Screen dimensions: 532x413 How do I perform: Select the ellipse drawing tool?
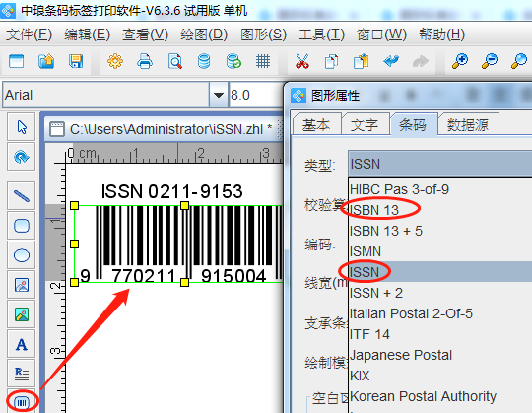coord(22,255)
